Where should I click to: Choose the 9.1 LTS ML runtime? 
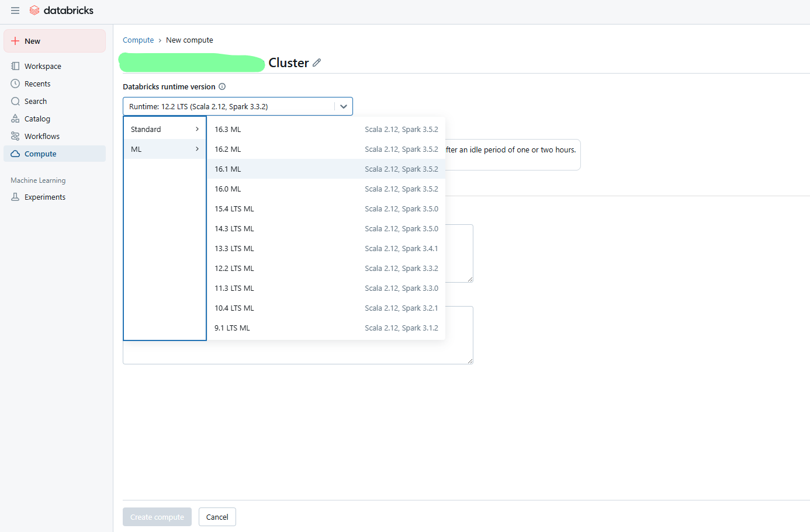pos(326,328)
